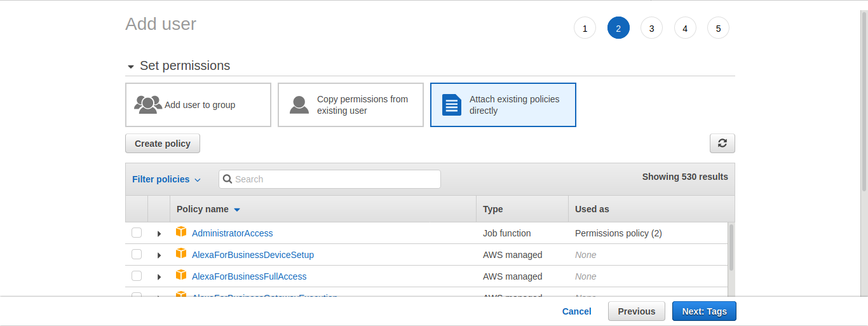
Task: Click None cell in AlexaForBusinessFullAccess row
Action: click(586, 276)
